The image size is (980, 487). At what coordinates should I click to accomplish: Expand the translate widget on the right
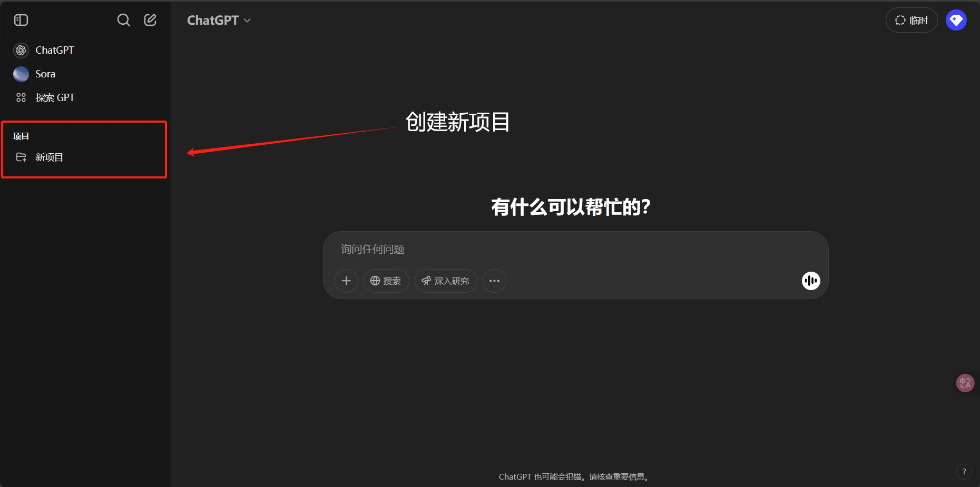point(965,383)
